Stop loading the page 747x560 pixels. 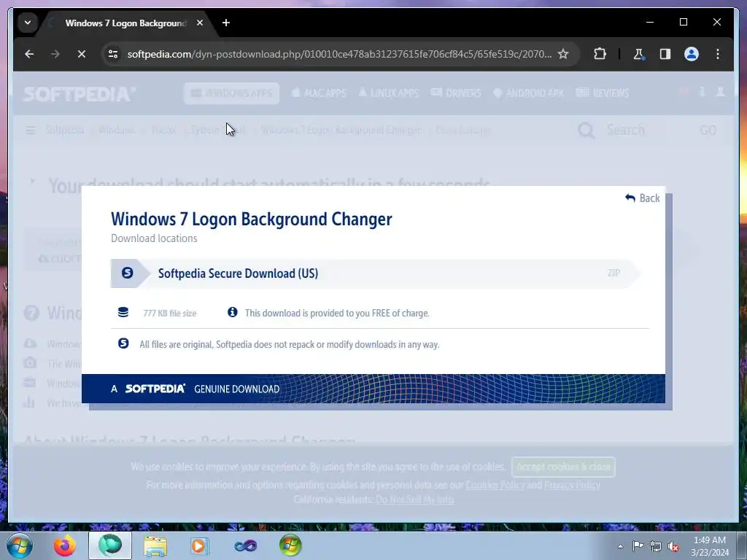82,54
